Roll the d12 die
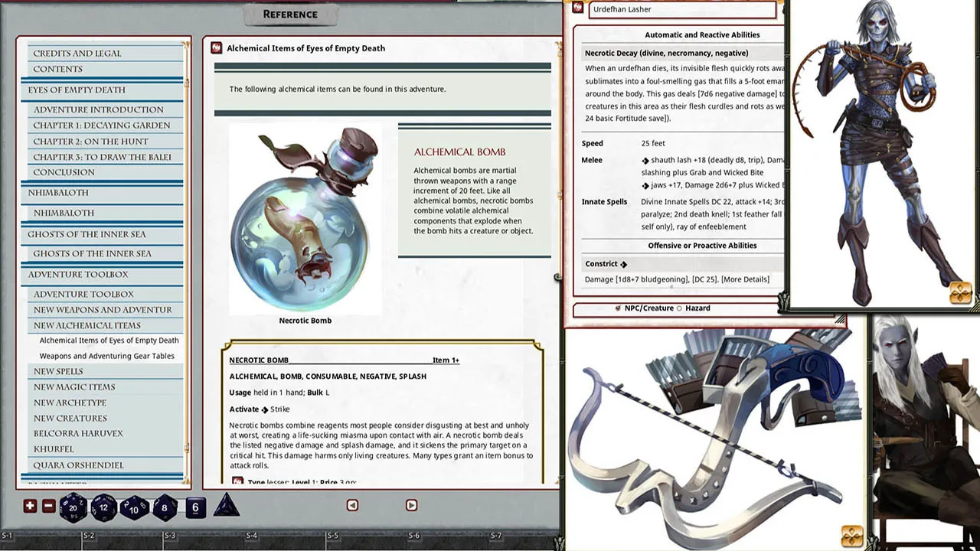 point(104,507)
